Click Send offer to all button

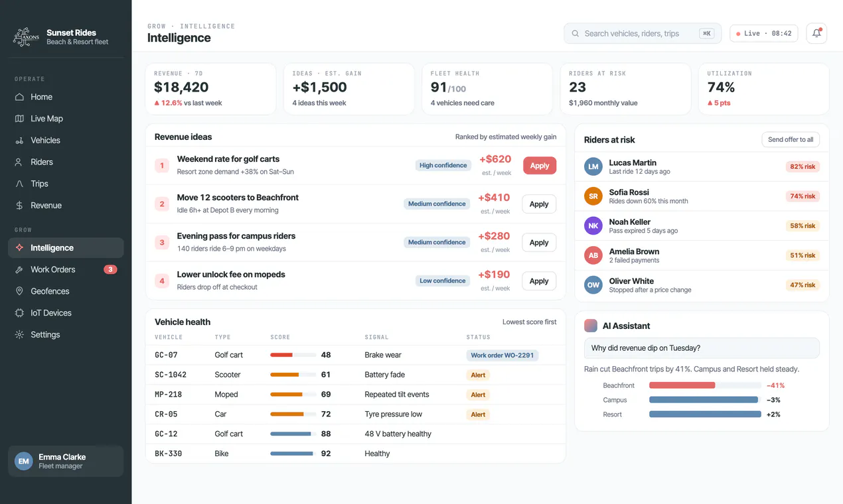791,139
